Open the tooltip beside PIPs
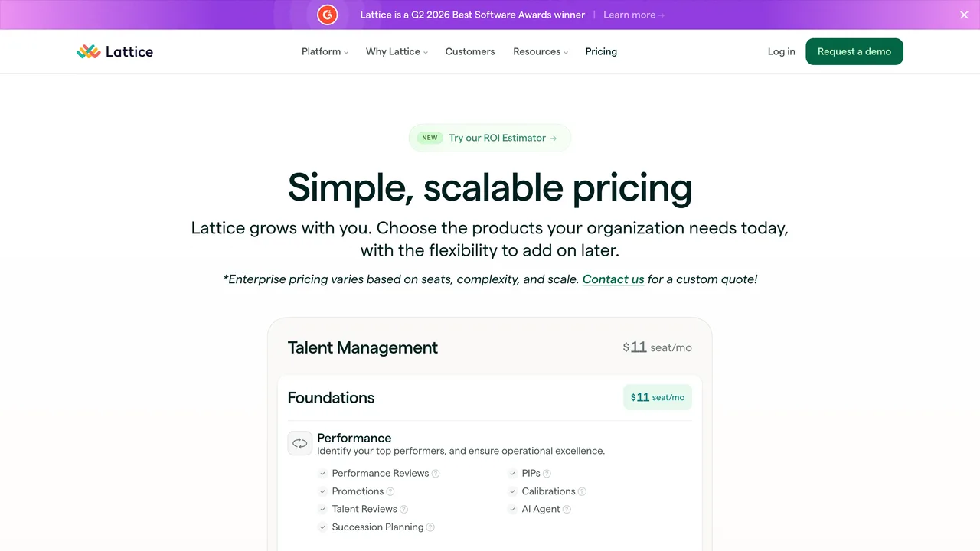This screenshot has height=551, width=980. (x=547, y=473)
